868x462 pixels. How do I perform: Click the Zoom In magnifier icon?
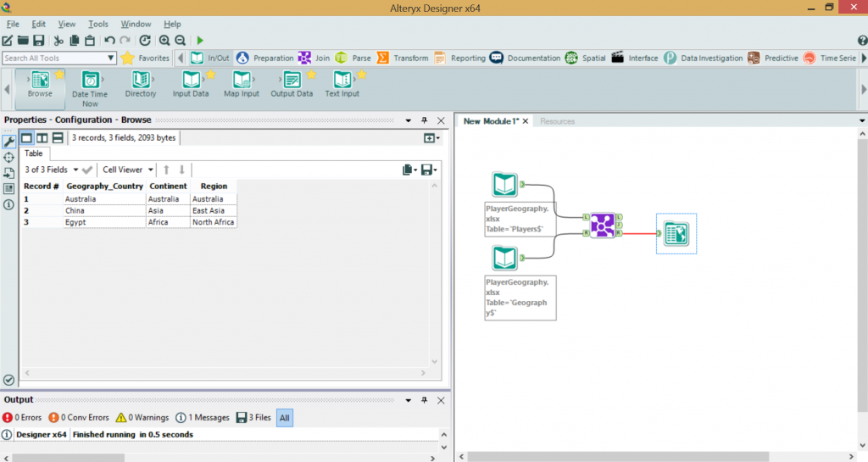[x=164, y=40]
